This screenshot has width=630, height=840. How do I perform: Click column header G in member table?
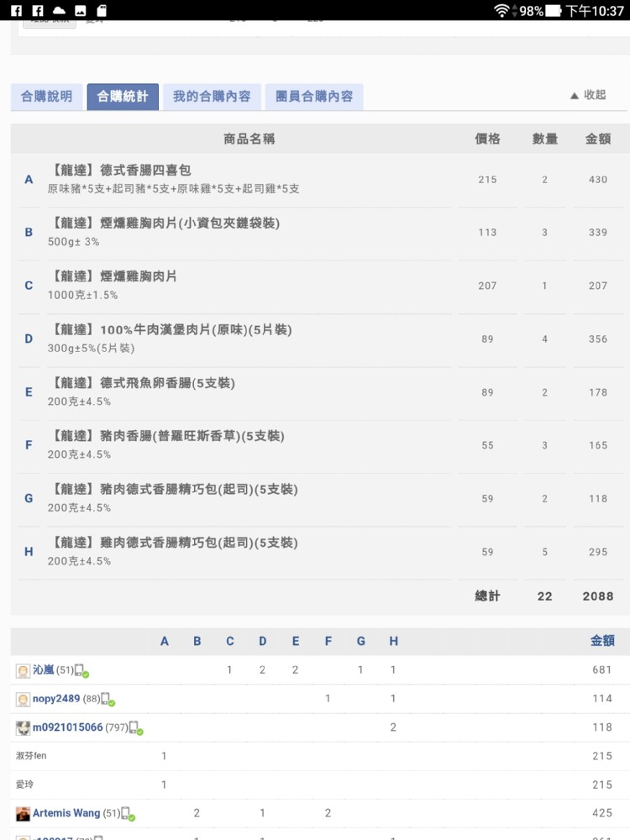coord(361,641)
